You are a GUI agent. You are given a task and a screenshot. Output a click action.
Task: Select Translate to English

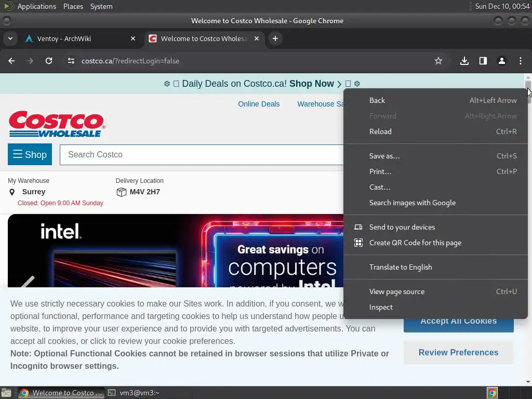pyautogui.click(x=436, y=268)
